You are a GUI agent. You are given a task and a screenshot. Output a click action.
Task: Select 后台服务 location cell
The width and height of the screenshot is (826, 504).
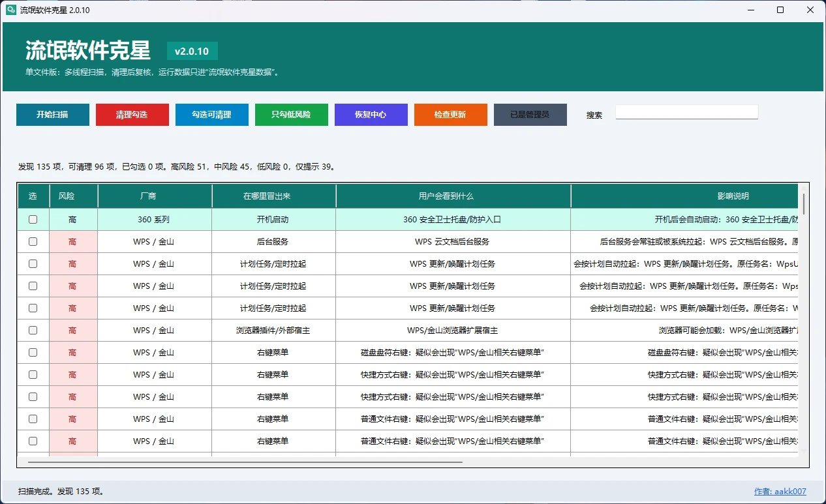(x=274, y=242)
